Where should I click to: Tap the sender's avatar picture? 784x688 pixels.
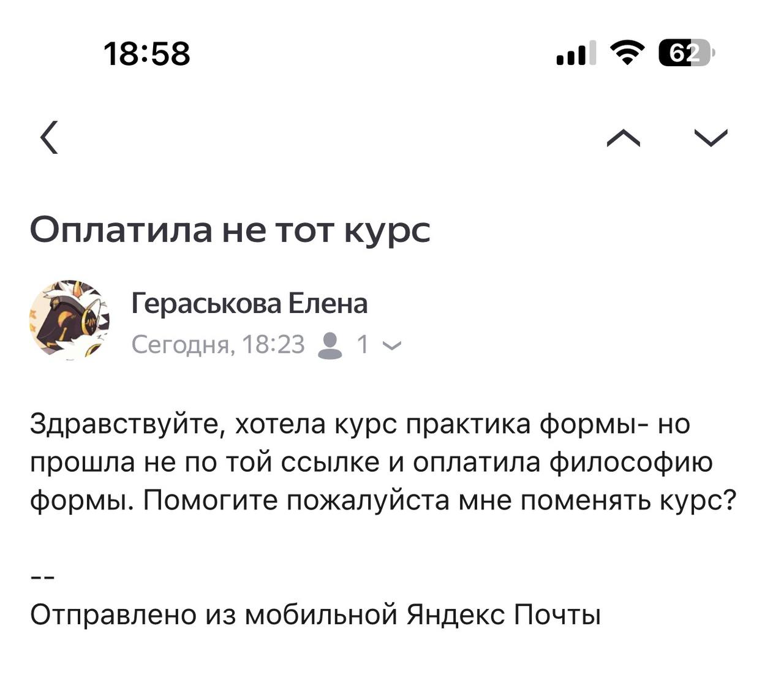click(x=69, y=319)
